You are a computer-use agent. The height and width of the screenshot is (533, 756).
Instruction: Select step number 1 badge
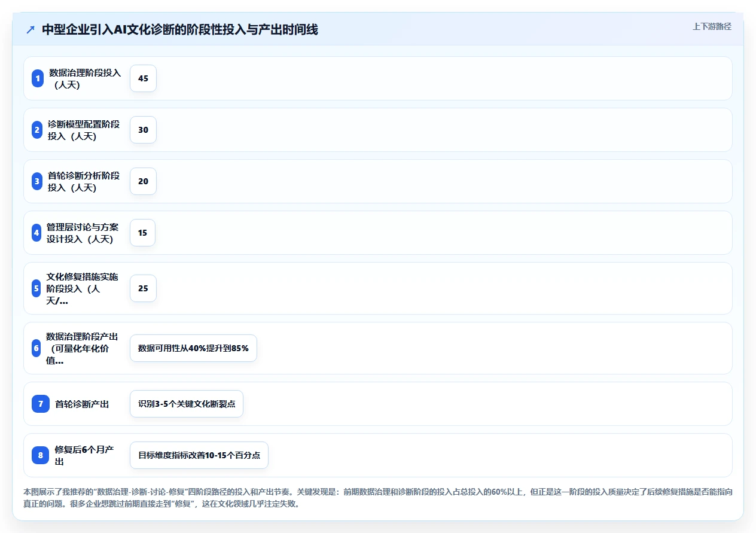click(x=38, y=78)
